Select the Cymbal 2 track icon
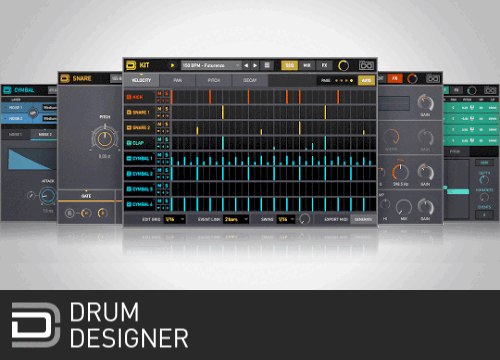The width and height of the screenshot is (500, 360). coord(129,174)
